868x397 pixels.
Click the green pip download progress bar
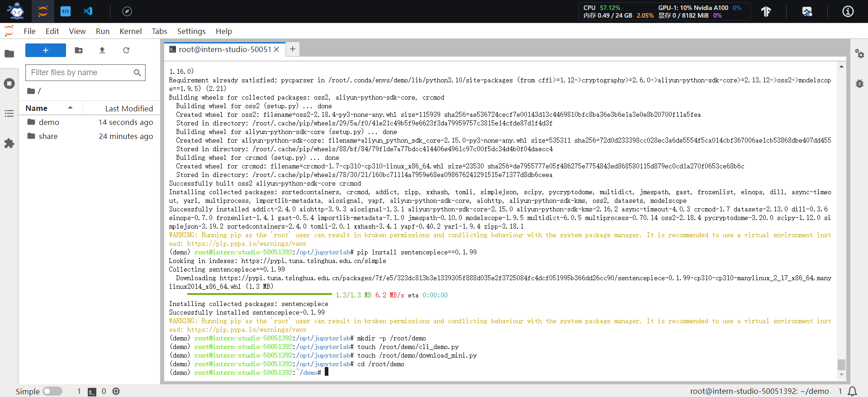(260, 295)
